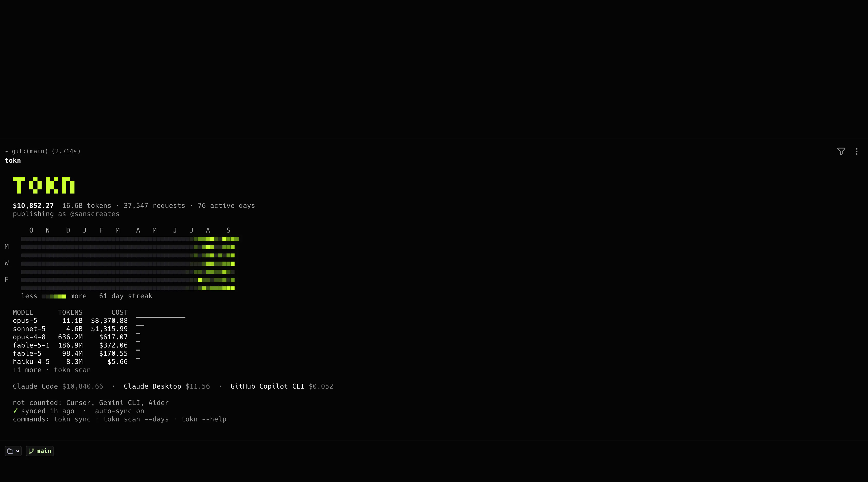Open the three-dot block options menu
This screenshot has height=482, width=868.
point(856,151)
